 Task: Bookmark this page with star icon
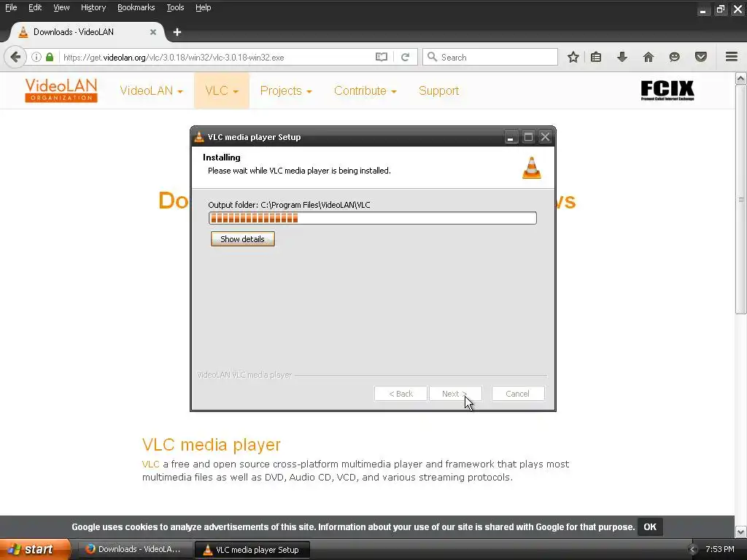(573, 57)
